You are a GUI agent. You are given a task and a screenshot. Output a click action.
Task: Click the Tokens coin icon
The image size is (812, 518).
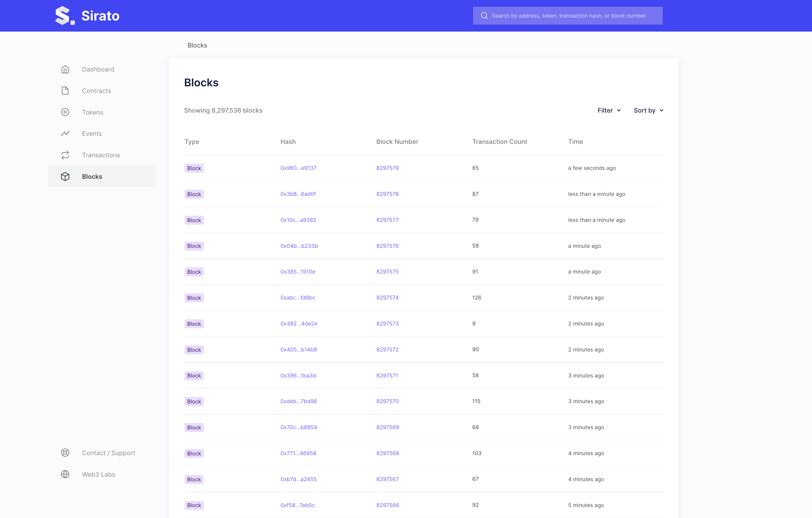(65, 112)
